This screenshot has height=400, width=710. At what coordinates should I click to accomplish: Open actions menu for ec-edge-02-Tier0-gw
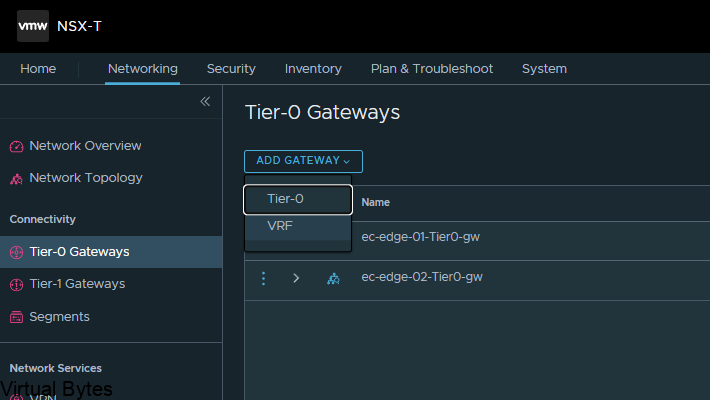coord(264,278)
